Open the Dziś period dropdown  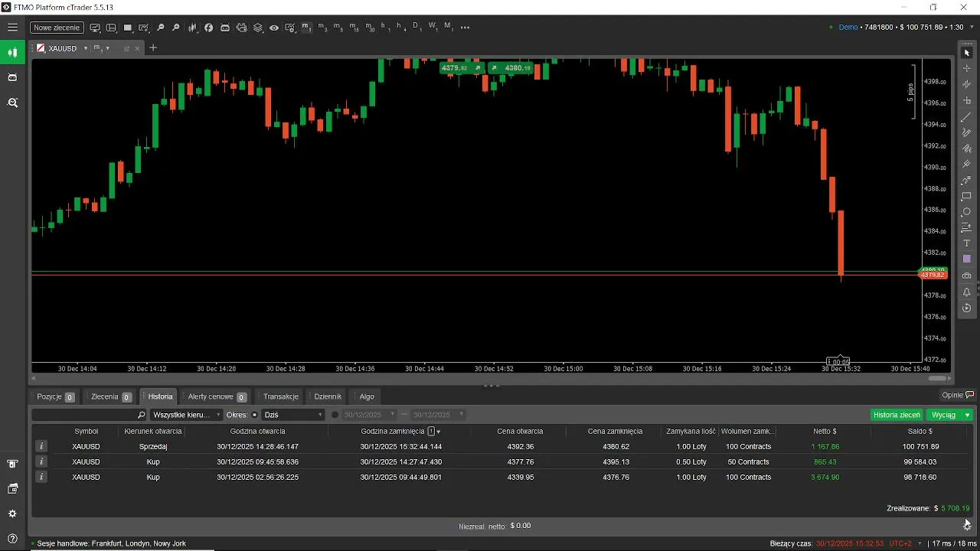click(293, 415)
